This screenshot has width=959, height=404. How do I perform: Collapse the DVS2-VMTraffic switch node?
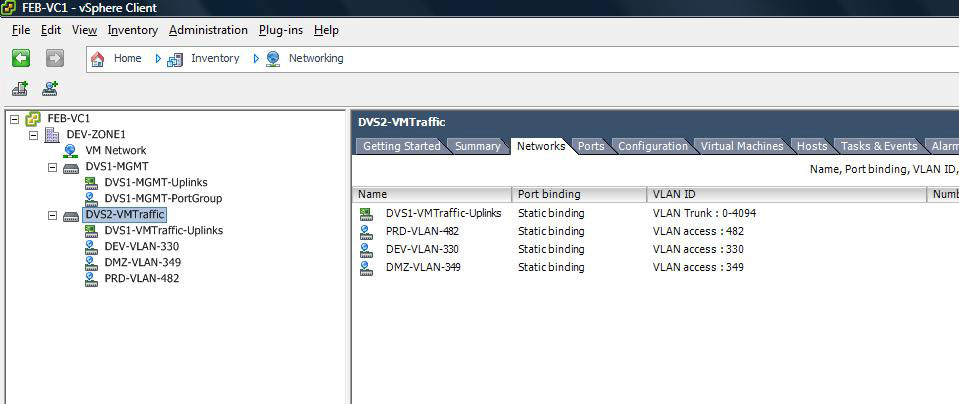53,215
